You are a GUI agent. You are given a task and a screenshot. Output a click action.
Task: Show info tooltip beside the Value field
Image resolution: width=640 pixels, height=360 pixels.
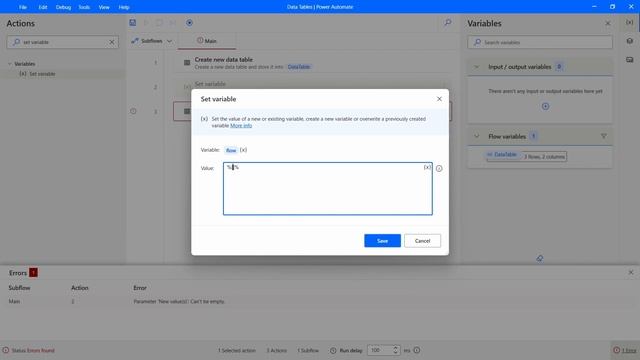439,168
